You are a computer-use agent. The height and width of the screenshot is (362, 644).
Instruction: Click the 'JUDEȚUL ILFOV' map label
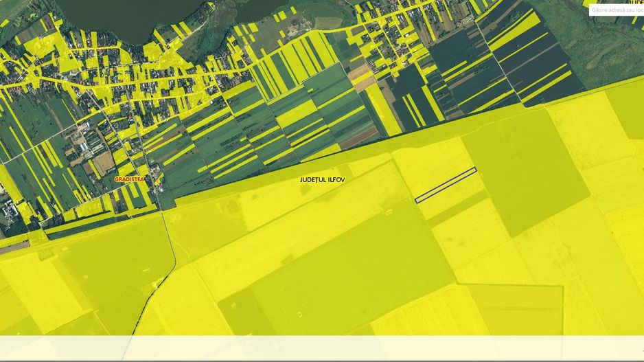(323, 180)
